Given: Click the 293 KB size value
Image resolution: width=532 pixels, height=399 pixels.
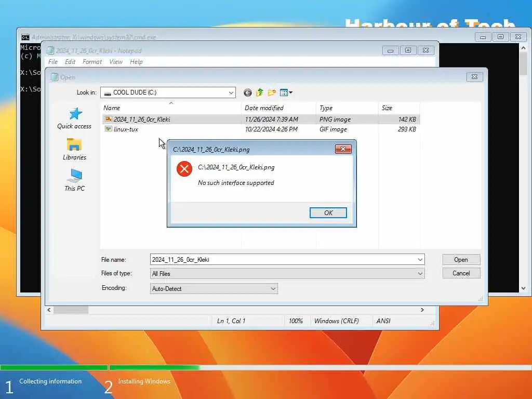Looking at the screenshot, I should pyautogui.click(x=407, y=129).
